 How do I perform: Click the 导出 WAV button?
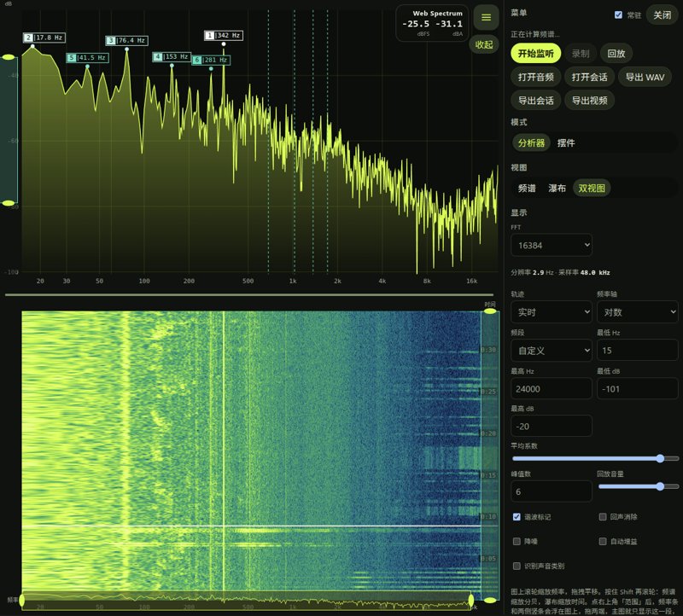(x=645, y=77)
